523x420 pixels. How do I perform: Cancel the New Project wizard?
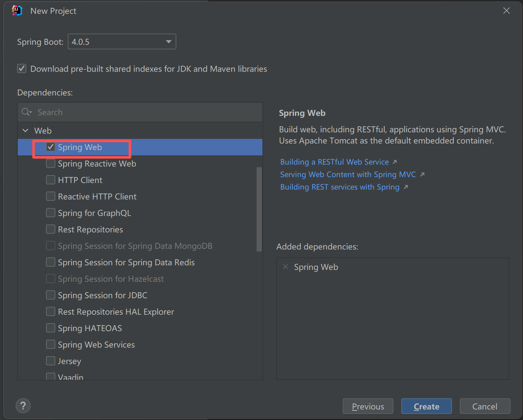[x=485, y=406]
